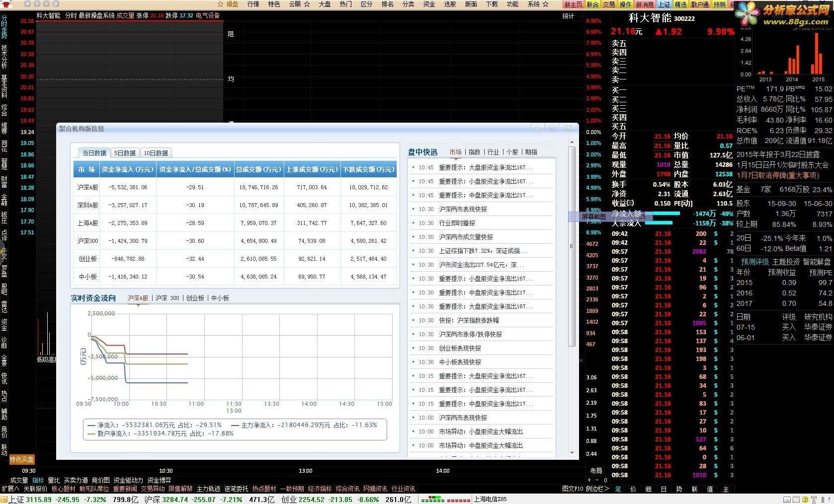Click scroll-down arrow of news list

click(572, 452)
